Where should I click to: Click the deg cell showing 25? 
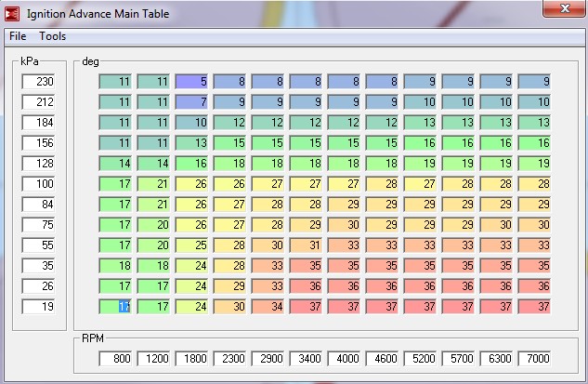tap(191, 245)
